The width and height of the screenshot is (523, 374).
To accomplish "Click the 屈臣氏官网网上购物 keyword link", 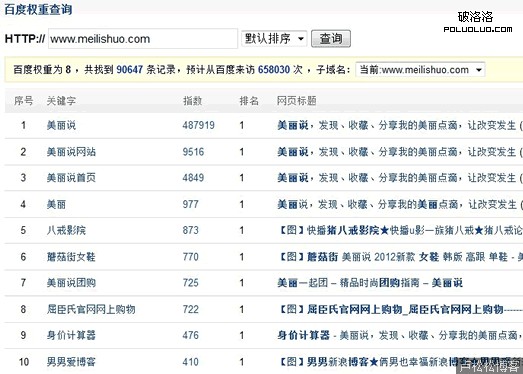I will coord(91,309).
